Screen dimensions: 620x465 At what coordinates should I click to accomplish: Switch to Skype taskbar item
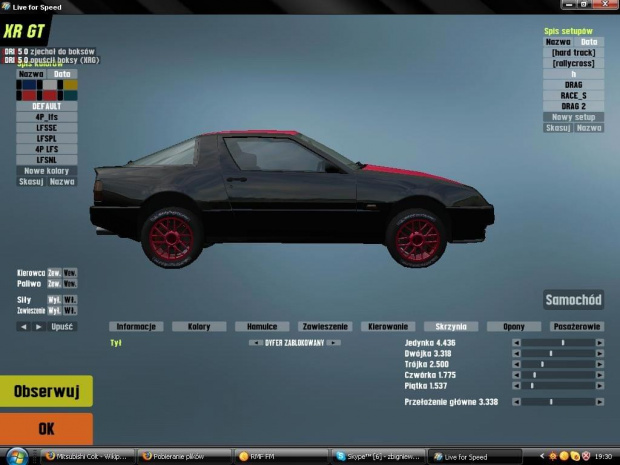click(x=378, y=457)
